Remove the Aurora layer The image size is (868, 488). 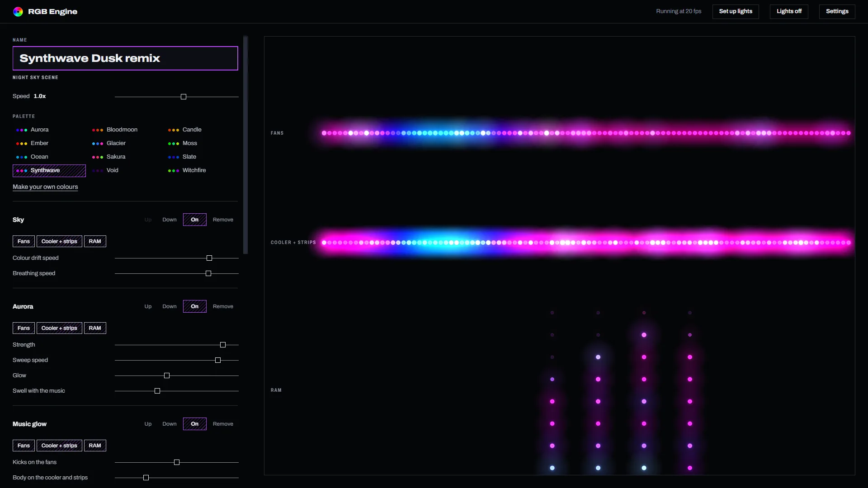coord(223,306)
